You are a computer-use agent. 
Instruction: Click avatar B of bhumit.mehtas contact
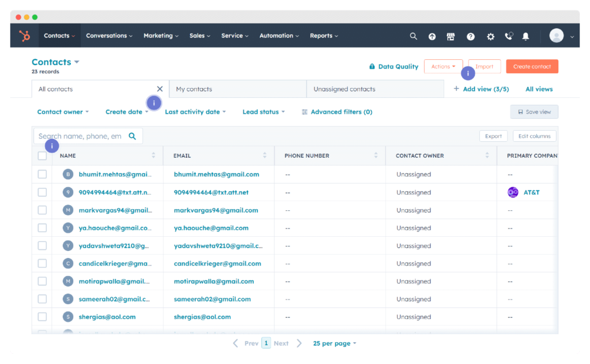[68, 175]
